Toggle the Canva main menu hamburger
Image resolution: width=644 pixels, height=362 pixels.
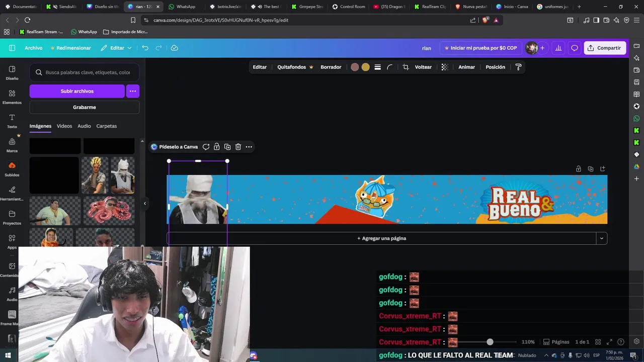(12, 48)
